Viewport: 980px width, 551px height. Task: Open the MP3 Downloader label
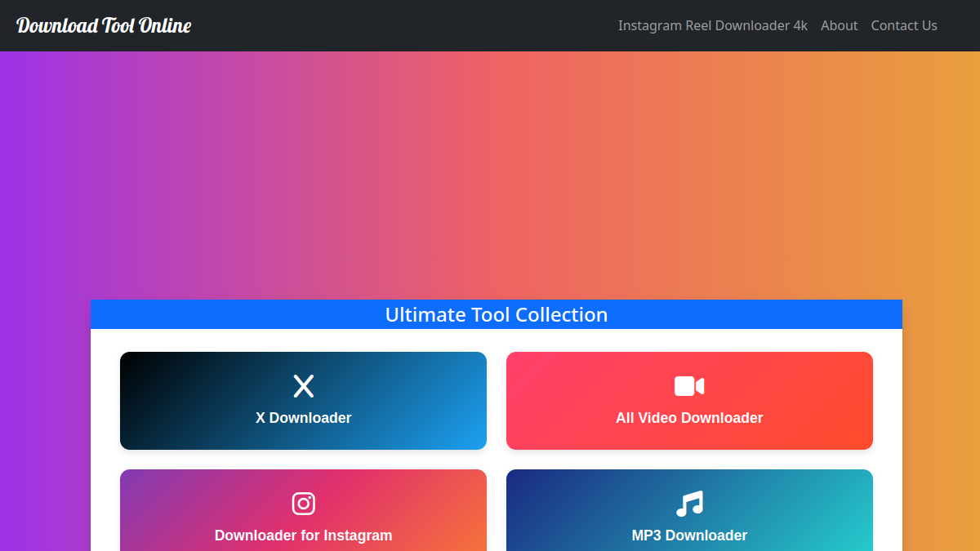pos(689,535)
